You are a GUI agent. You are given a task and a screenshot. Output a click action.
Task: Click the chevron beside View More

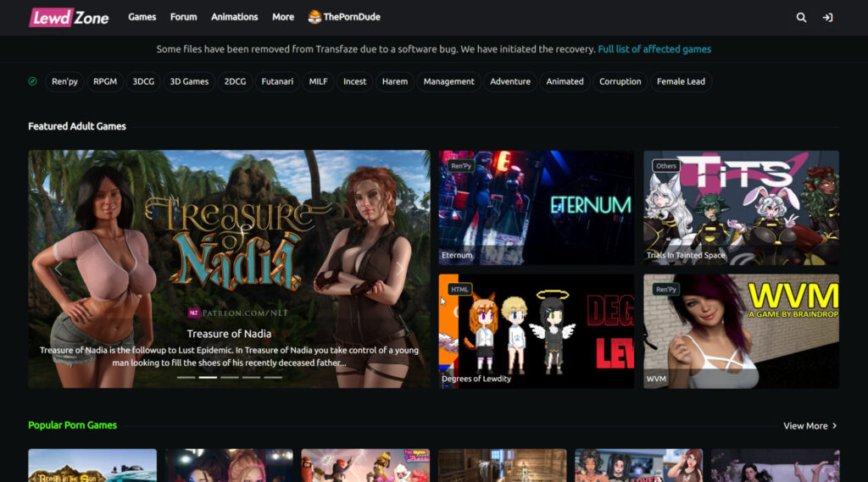(834, 426)
